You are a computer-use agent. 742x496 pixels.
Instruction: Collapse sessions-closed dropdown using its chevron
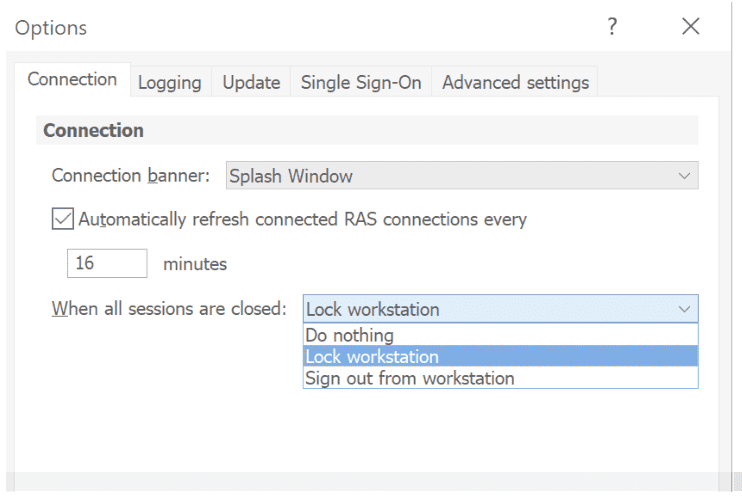(x=685, y=309)
